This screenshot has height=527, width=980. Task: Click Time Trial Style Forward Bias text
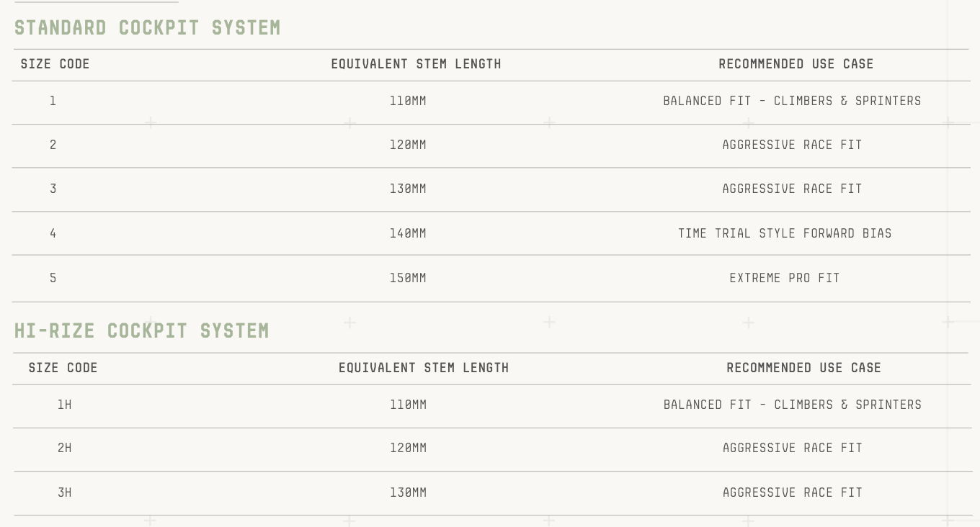[785, 233]
